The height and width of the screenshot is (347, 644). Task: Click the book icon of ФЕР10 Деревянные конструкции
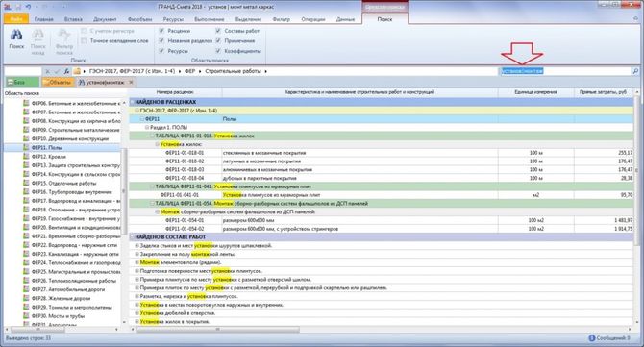click(26, 138)
